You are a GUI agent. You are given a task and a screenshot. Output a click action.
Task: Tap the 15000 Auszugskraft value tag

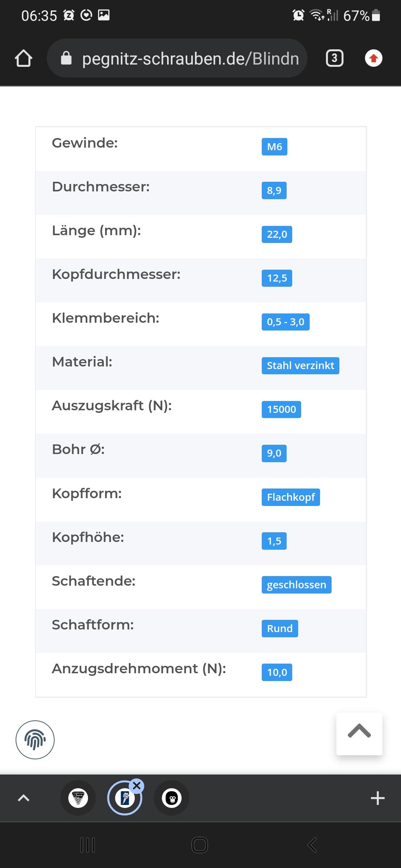point(281,410)
